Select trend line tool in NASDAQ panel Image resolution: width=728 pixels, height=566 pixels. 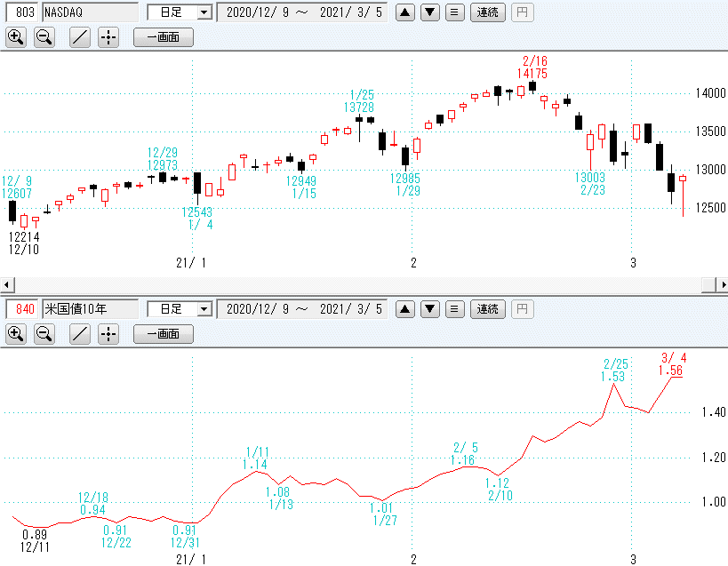pyautogui.click(x=80, y=37)
